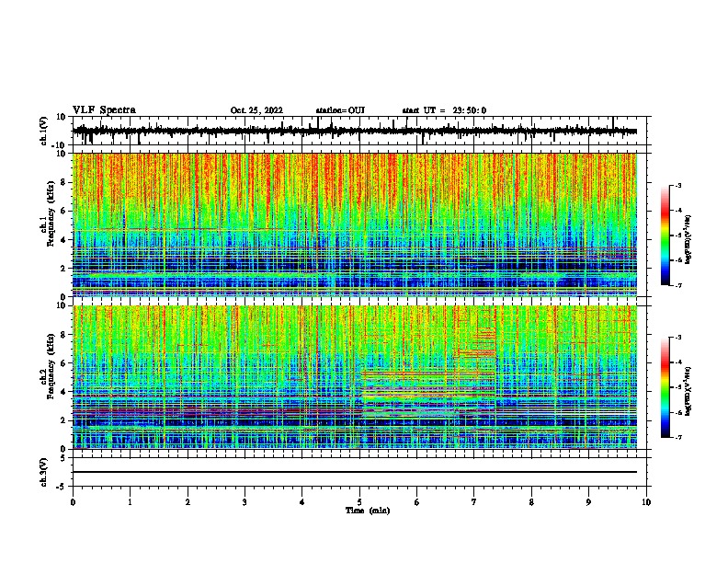728x563 pixels.
Task: Select the "start UT = 23:50:0" header text
Action: [444, 110]
